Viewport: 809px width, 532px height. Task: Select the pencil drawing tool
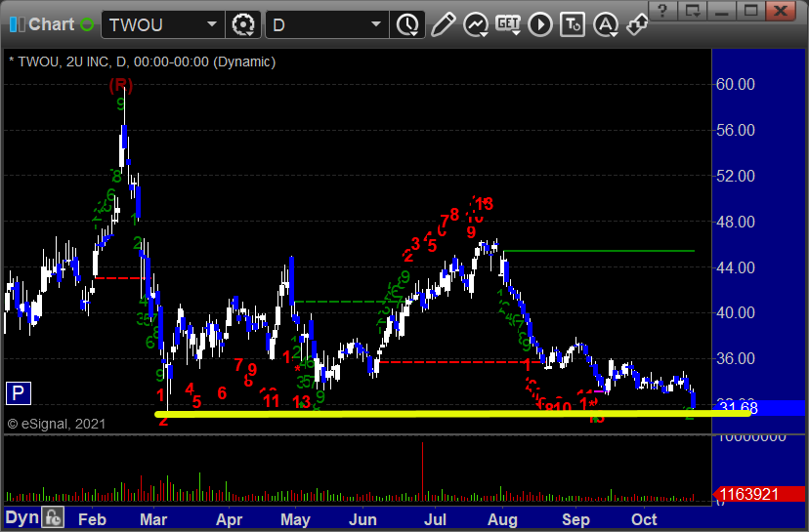(x=443, y=24)
